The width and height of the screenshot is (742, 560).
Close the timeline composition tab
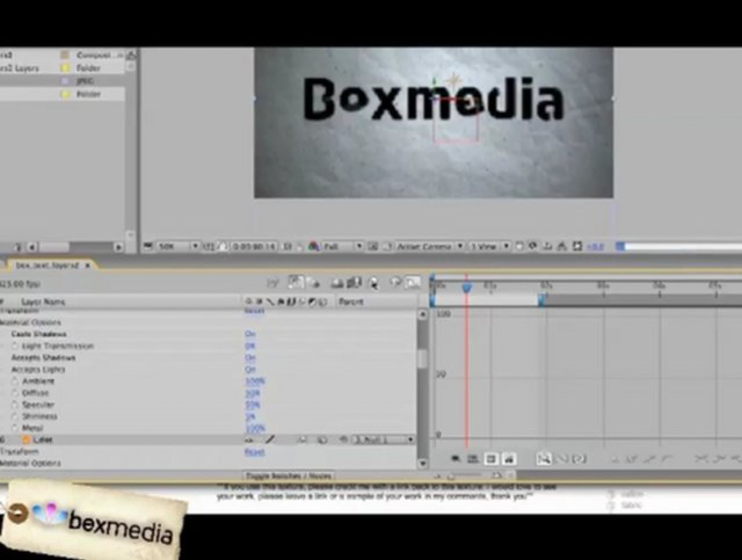point(87,265)
